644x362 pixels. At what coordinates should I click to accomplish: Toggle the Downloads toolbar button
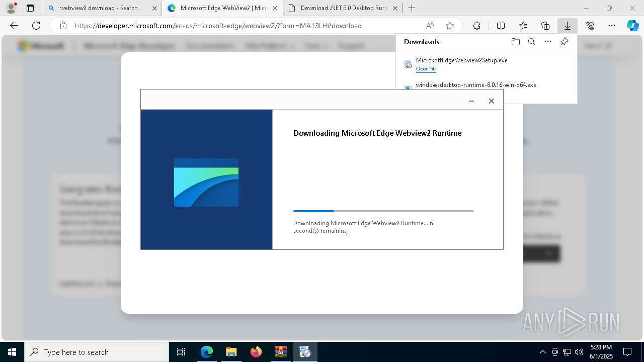point(568,26)
